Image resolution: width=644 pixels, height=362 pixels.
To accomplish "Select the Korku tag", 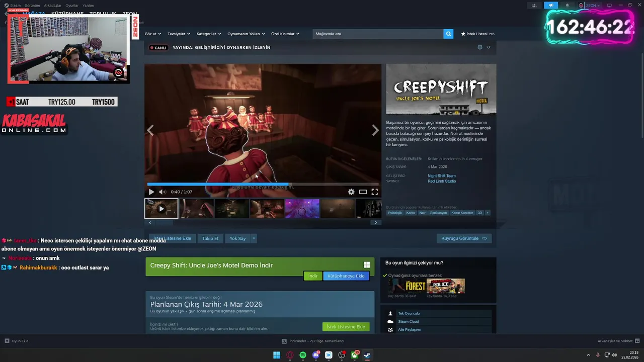I will pos(411,213).
